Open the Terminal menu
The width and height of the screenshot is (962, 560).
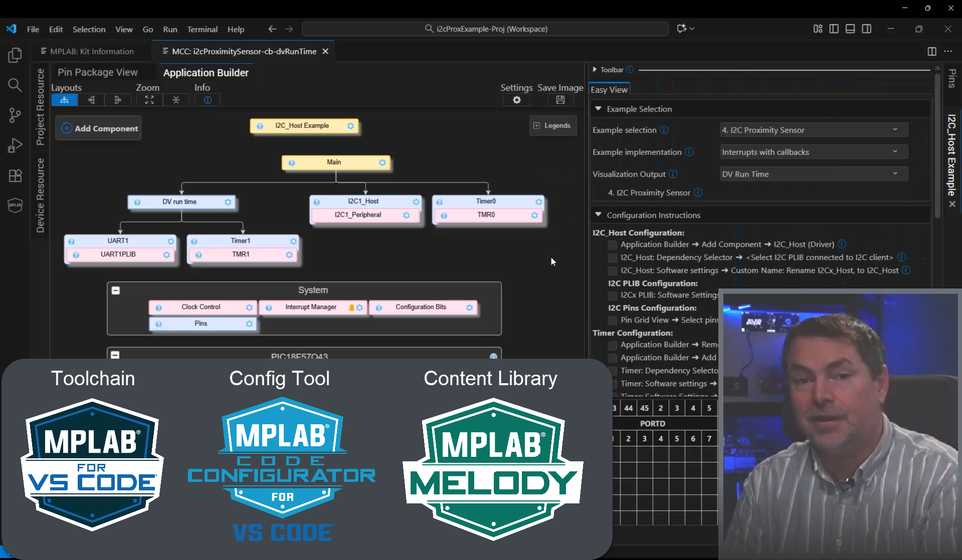coord(202,29)
